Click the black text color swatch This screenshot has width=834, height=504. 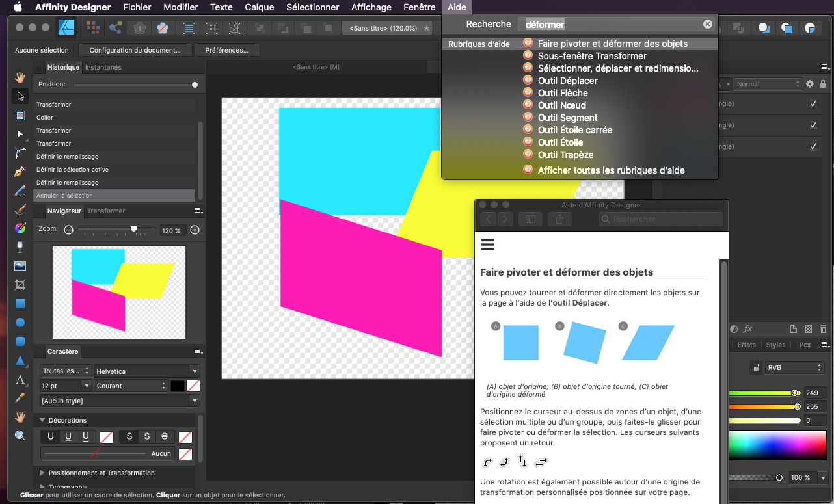point(178,386)
